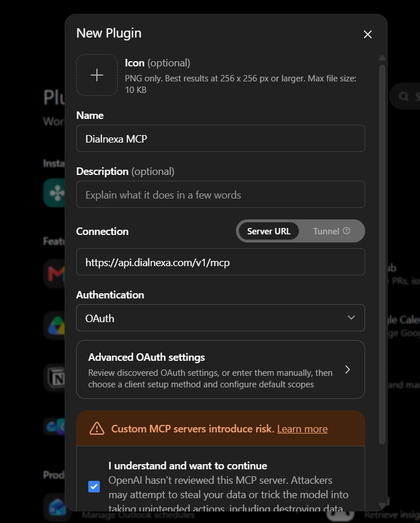
Task: Click the warning triangle icon
Action: pos(97,428)
